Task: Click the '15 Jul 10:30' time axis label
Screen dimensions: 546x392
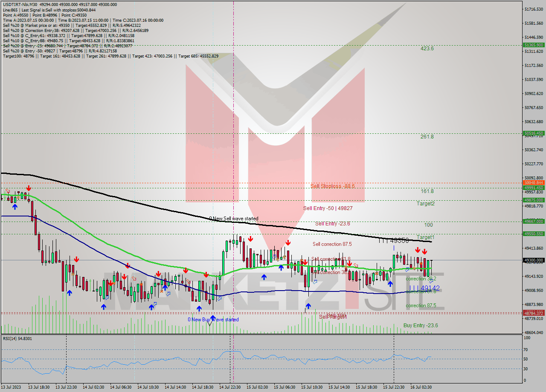Action: tap(312, 387)
